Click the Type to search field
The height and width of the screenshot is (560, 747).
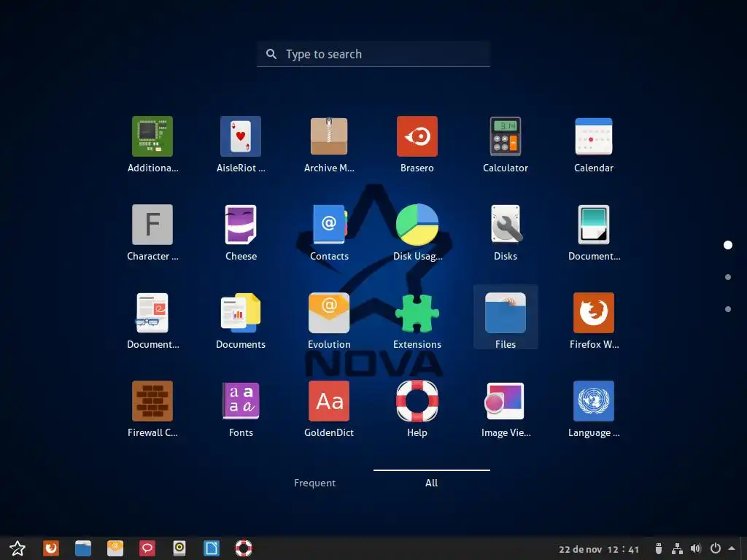click(x=373, y=54)
